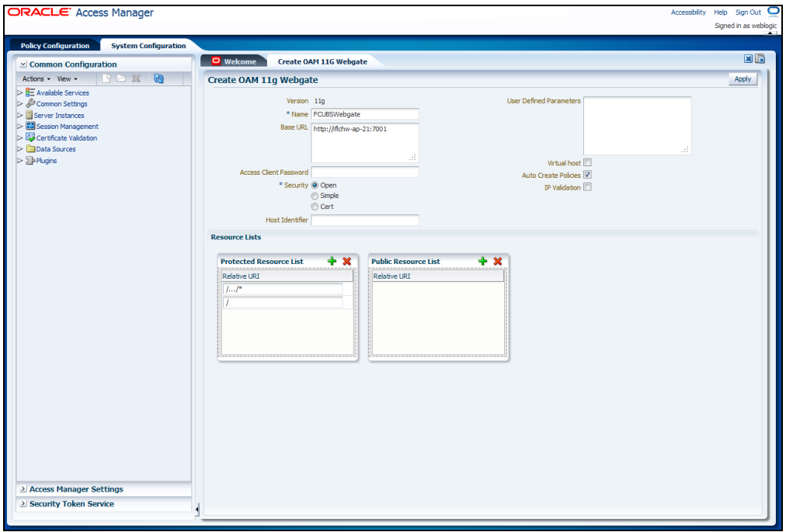Select the Cert security radio button

(x=315, y=207)
